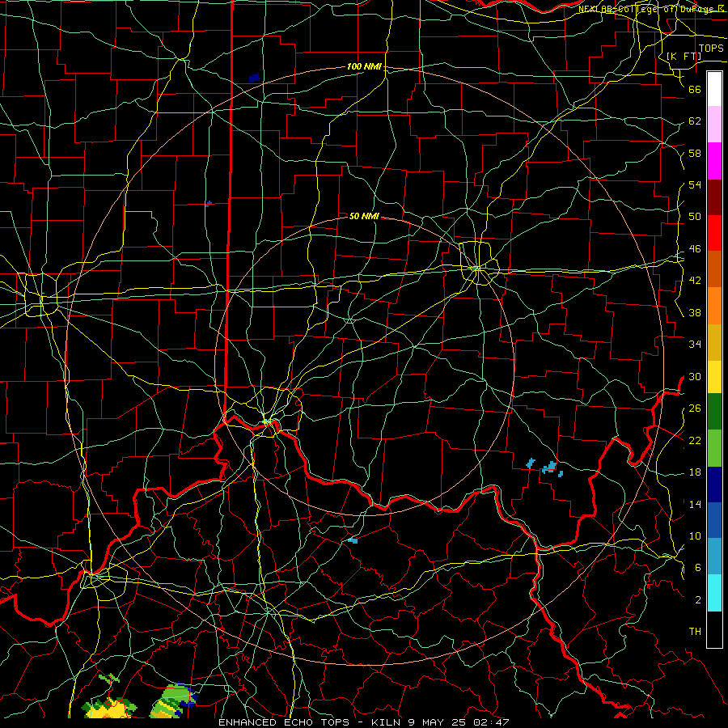
Task: Click the 'ENHANCED ECHO TOPS' product title
Action: (x=284, y=722)
